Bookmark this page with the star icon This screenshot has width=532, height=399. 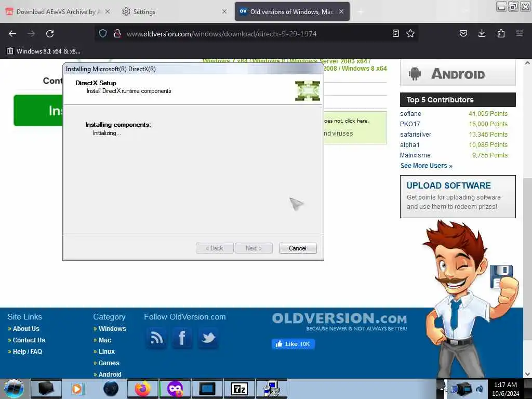pos(410,33)
